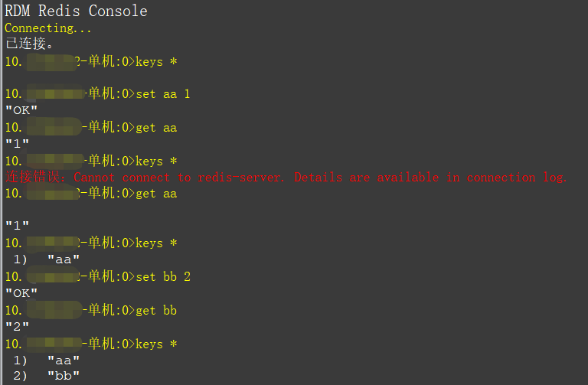Click the red "Cannot connect to redis-server" error line
Image resolution: width=588 pixels, height=385 pixels.
pyautogui.click(x=286, y=177)
